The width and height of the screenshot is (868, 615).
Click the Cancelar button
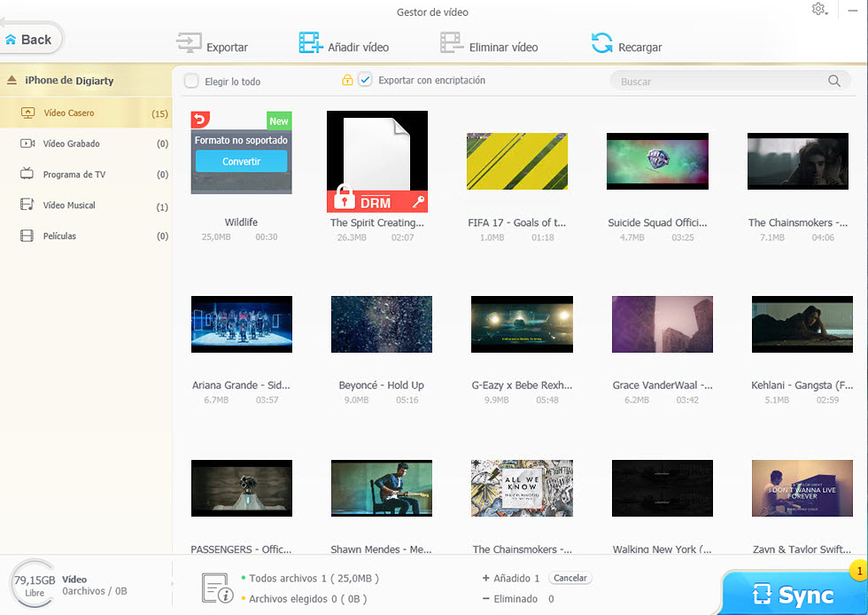[x=570, y=578]
